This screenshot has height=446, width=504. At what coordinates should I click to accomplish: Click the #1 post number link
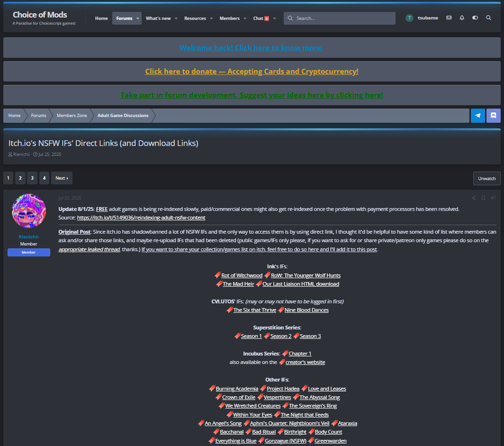(x=493, y=198)
